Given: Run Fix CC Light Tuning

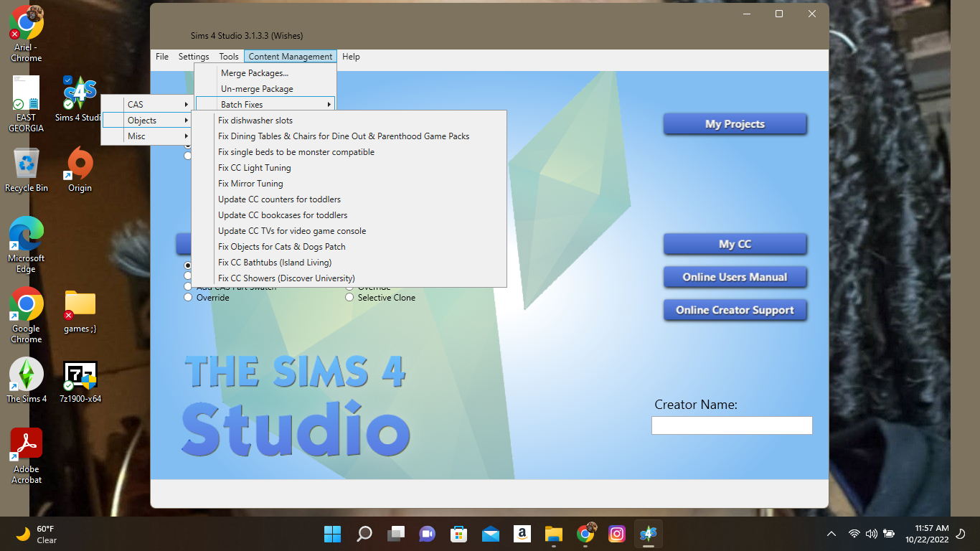Looking at the screenshot, I should (349, 168).
